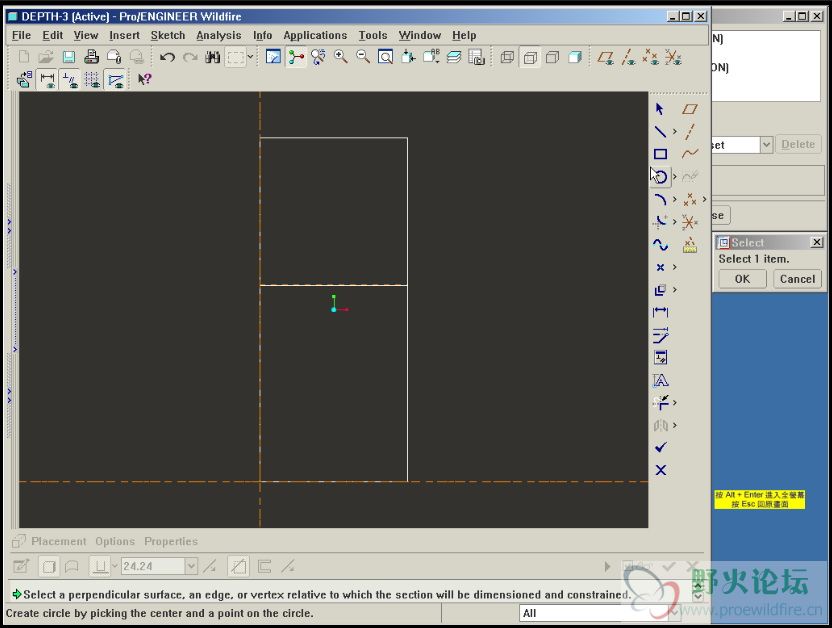The height and width of the screenshot is (628, 832).
Task: Click the context help arrow-question icon
Action: pos(144,80)
